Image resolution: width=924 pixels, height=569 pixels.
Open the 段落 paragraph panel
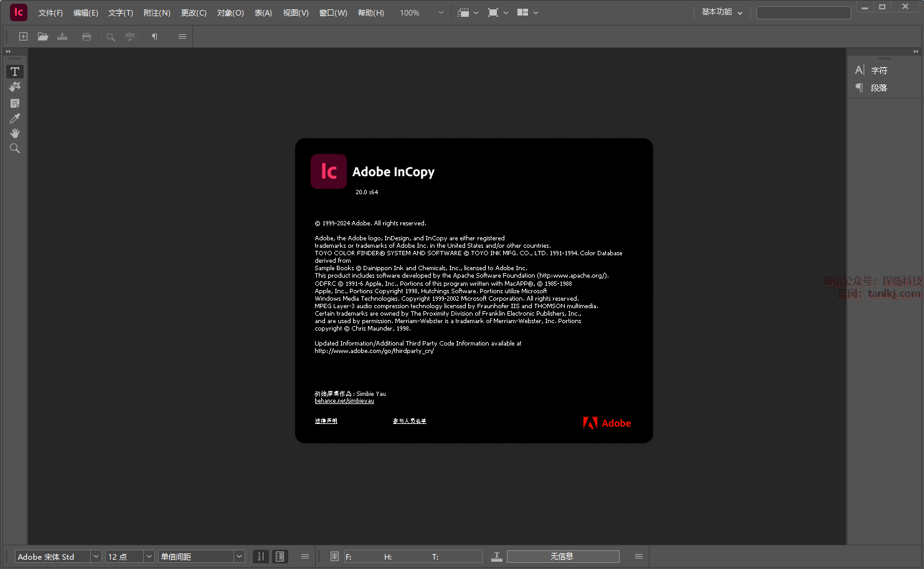coord(879,88)
